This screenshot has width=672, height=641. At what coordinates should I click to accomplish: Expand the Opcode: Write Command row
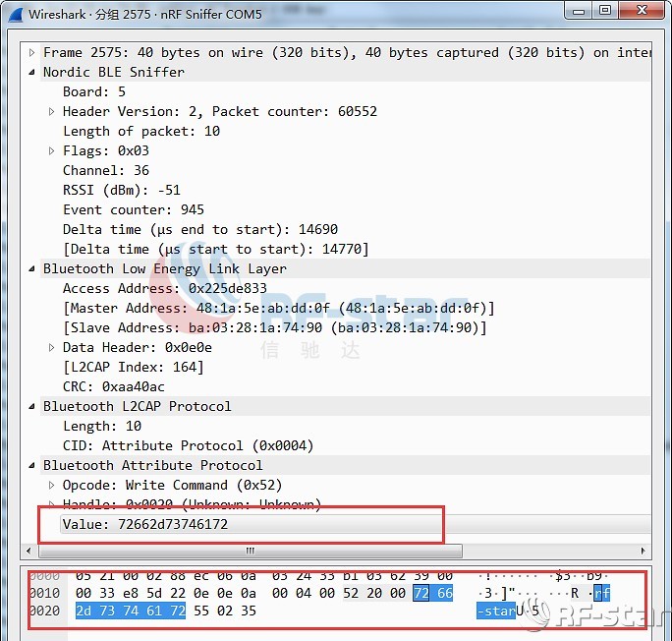(x=52, y=485)
